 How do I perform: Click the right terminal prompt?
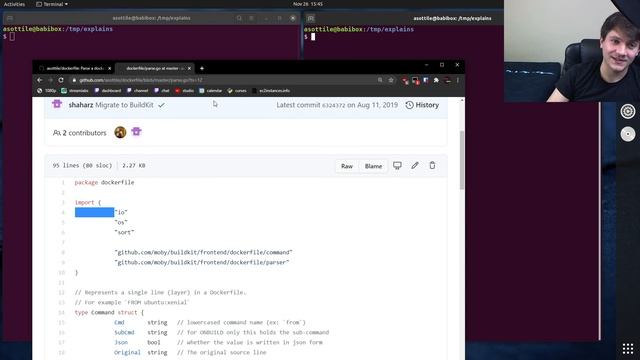pyautogui.click(x=313, y=37)
